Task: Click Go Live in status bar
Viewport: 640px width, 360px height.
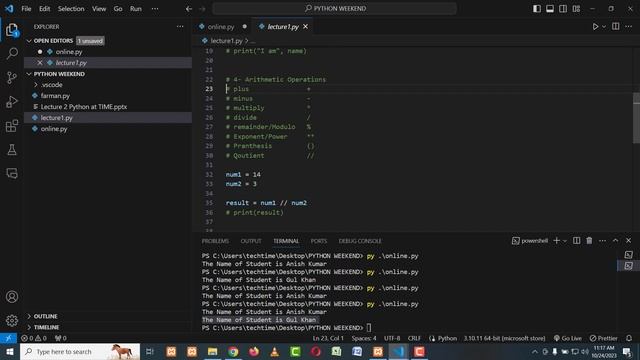Action: coord(567,338)
